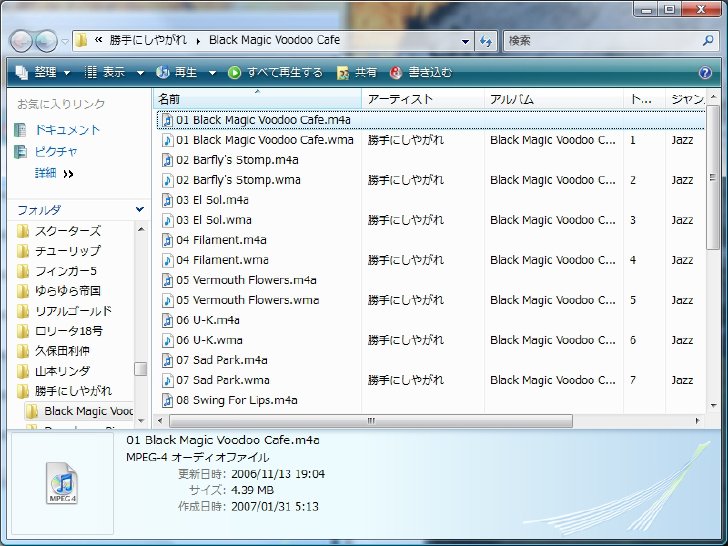Select the 勝手にしやがれ folder in tree
The image size is (728, 546).
(x=73, y=390)
